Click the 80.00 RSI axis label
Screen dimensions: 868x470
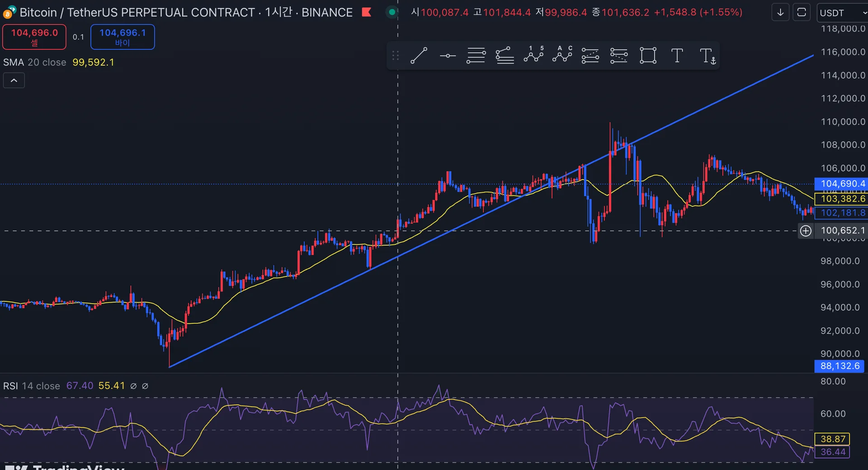pos(833,381)
